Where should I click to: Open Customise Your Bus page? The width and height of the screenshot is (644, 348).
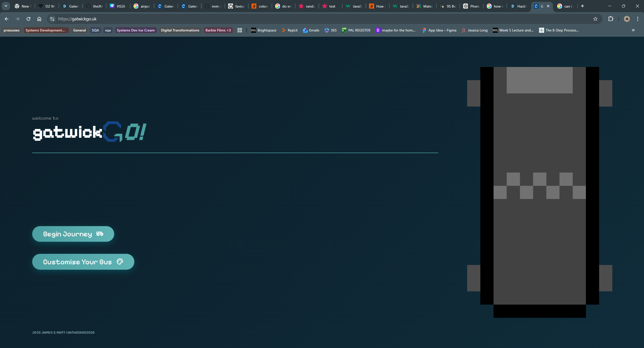coord(83,262)
